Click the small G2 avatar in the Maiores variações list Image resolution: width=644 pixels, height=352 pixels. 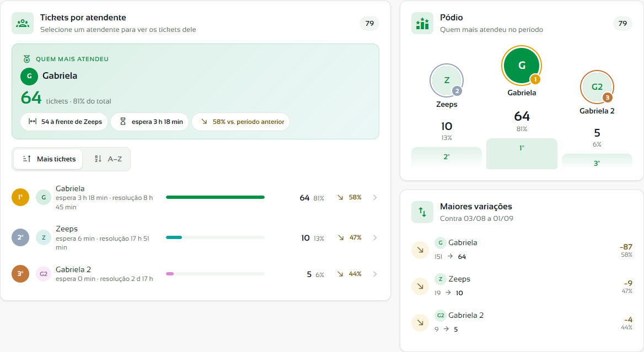click(x=441, y=316)
